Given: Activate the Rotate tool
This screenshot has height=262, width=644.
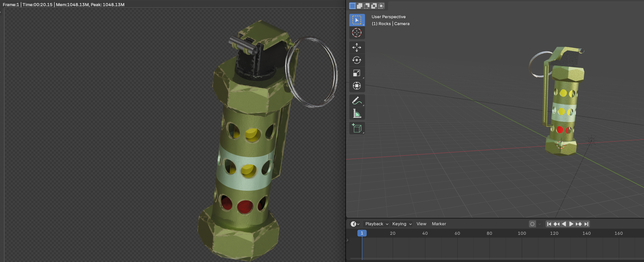Looking at the screenshot, I should [x=357, y=60].
